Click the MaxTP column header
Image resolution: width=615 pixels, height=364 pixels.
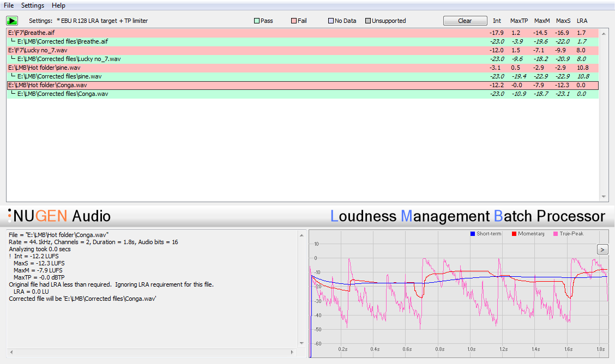tap(519, 21)
